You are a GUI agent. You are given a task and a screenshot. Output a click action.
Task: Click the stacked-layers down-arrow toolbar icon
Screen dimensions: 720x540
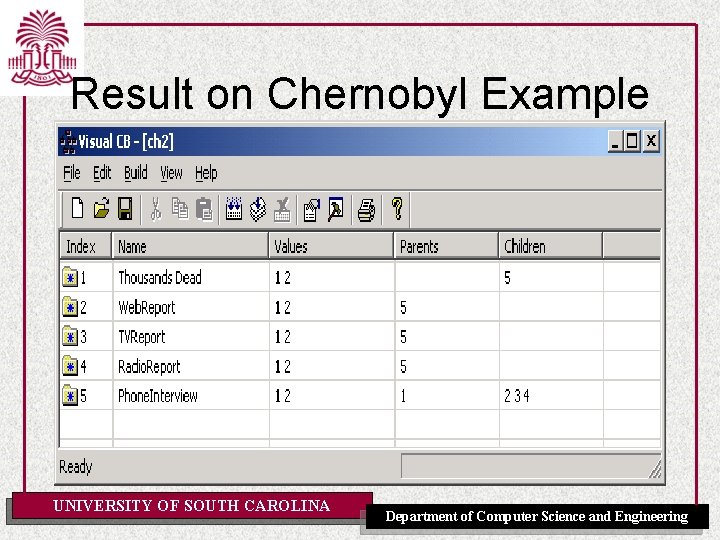pos(258,209)
